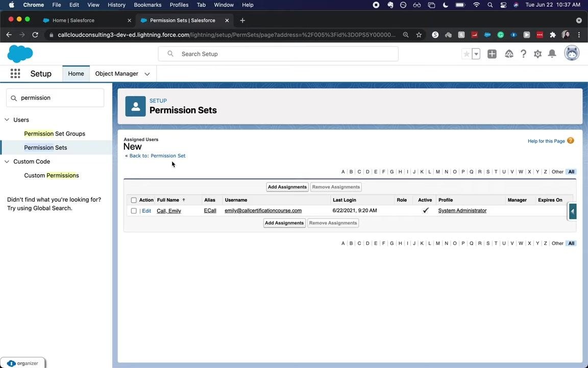Expand the side panel arrow at right of table
The height and width of the screenshot is (368, 588).
point(572,212)
